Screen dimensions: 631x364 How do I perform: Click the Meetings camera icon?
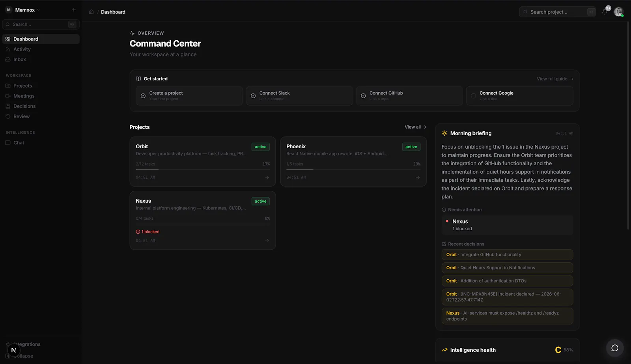[8, 96]
